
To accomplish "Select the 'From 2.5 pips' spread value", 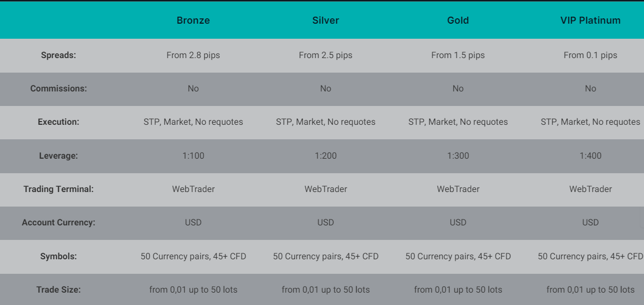I will point(325,55).
